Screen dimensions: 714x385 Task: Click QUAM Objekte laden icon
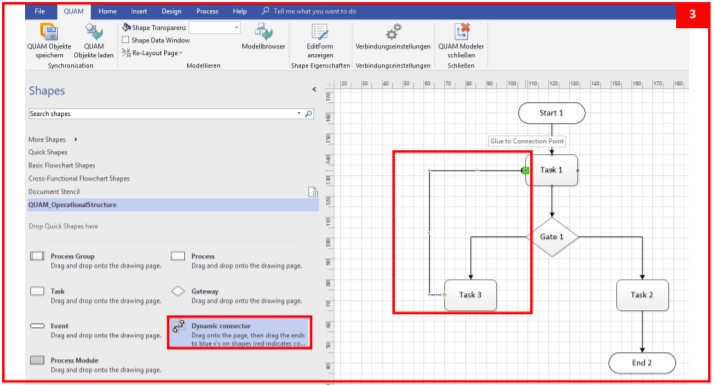click(94, 31)
